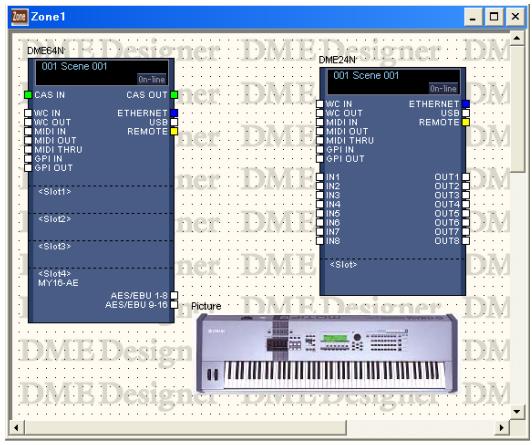Screen dimensions: 532x445
Task: Click the MIDI OUT port on DME64N
Action: point(28,140)
